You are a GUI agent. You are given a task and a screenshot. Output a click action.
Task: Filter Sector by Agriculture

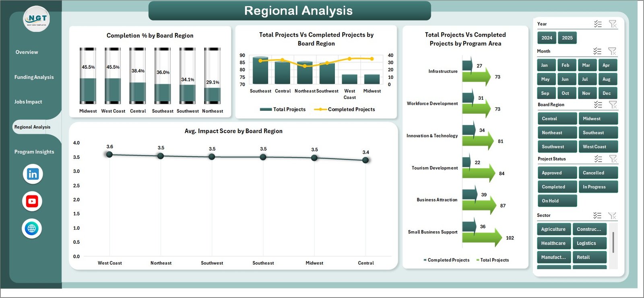click(x=554, y=229)
